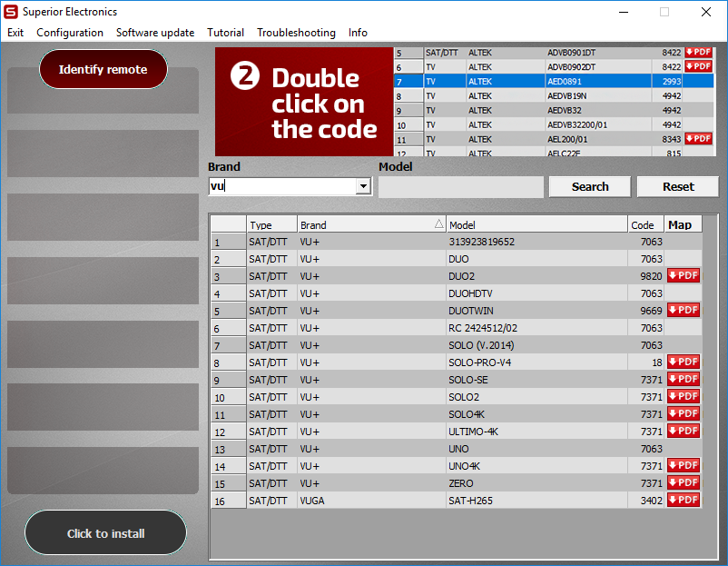Click code 18 for SOLO-PRO-V4
The image size is (728, 566).
(x=645, y=362)
